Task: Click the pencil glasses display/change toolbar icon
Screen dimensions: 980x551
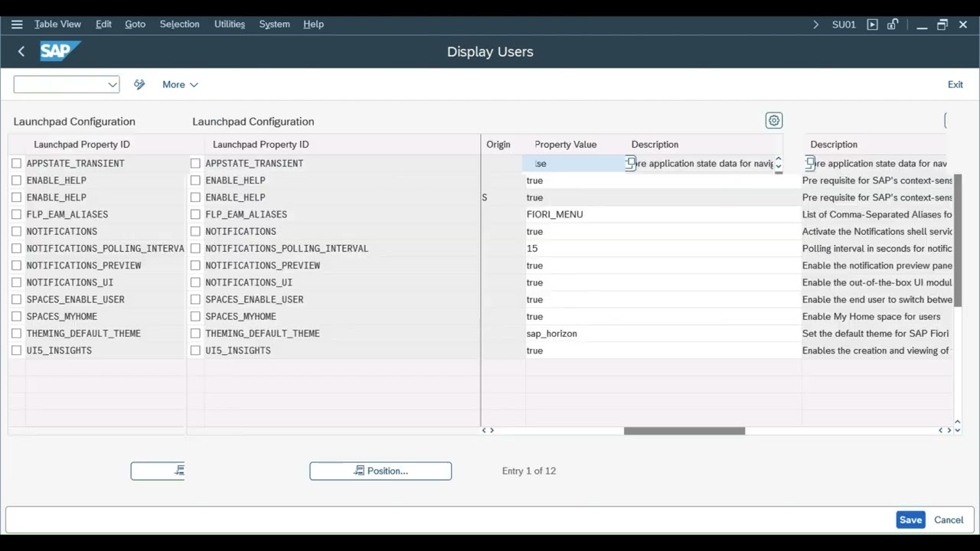Action: pos(139,84)
